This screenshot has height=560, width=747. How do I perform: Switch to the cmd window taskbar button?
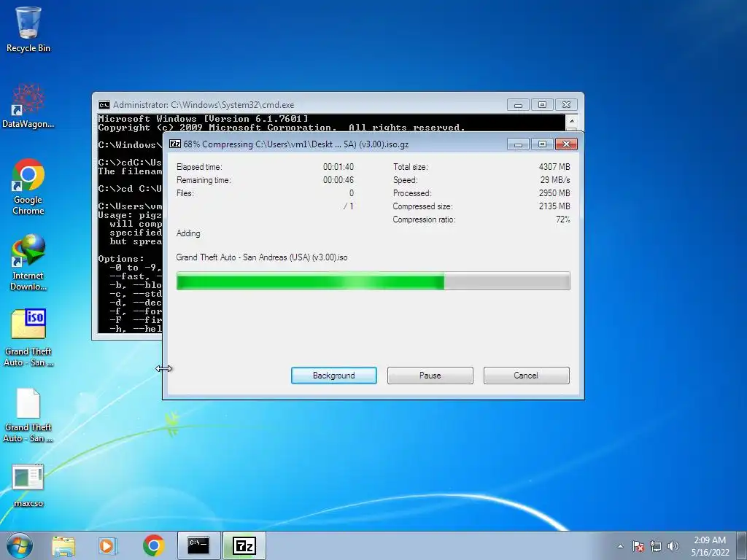pos(198,545)
